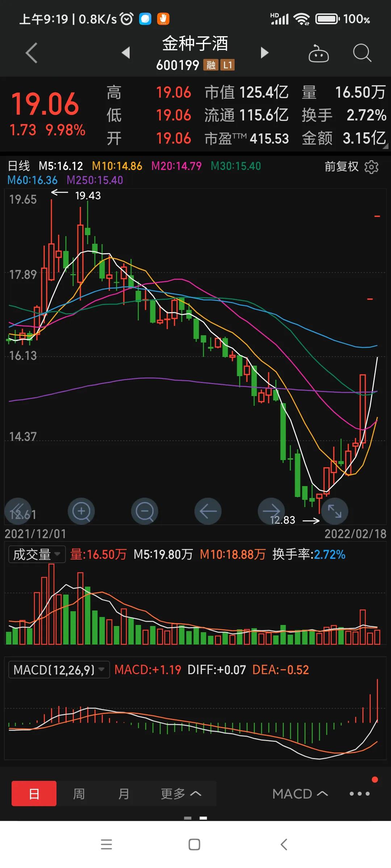Tap the 19.43 high price marker
The height and width of the screenshot is (868, 391).
coord(88,196)
